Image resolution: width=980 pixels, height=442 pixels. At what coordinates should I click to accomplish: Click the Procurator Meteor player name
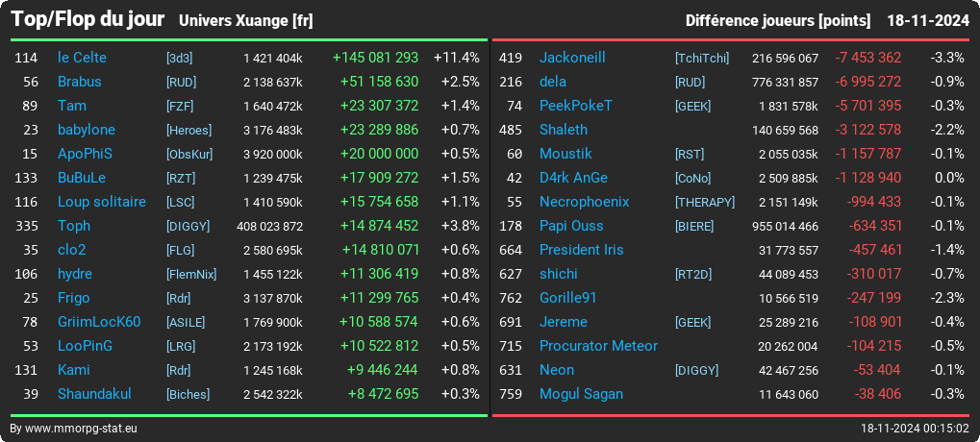coord(598,346)
